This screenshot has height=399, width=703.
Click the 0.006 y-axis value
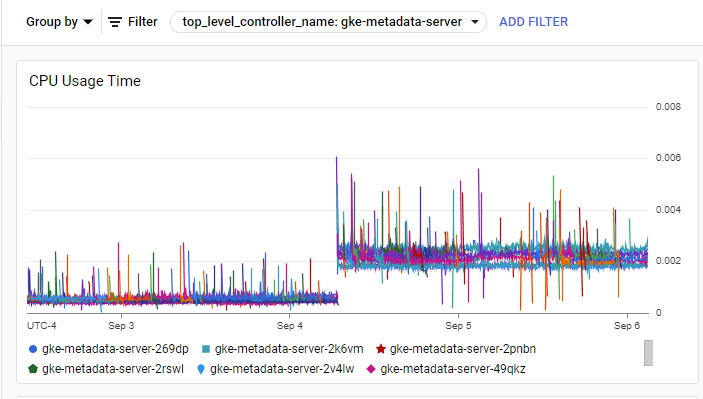pyautogui.click(x=668, y=158)
